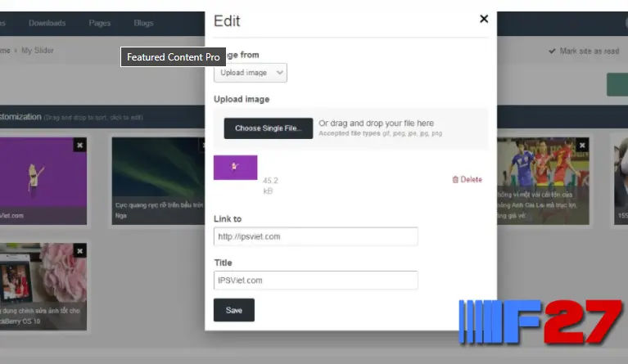Click the Save button
628x364 pixels.
[233, 310]
